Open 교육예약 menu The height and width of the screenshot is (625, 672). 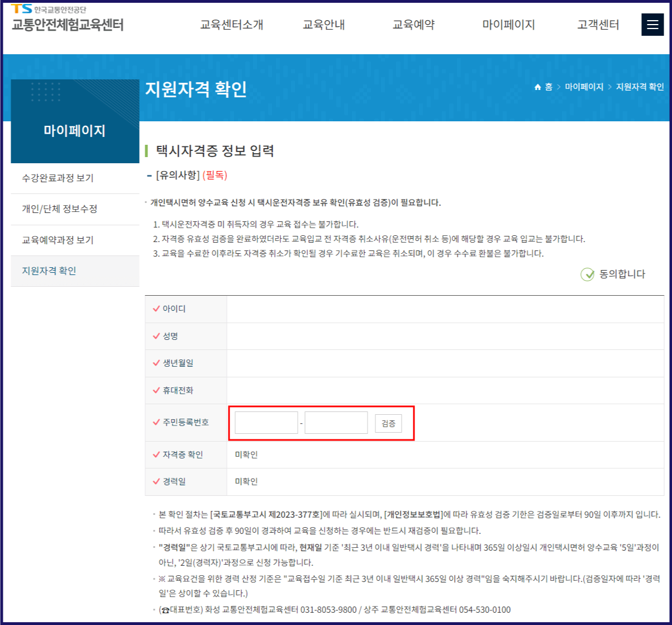[413, 25]
